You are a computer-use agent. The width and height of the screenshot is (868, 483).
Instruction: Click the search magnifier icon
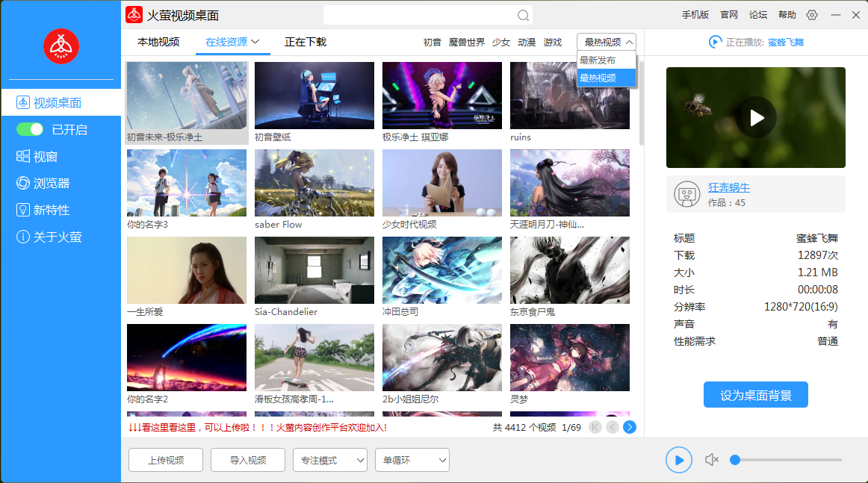click(523, 16)
